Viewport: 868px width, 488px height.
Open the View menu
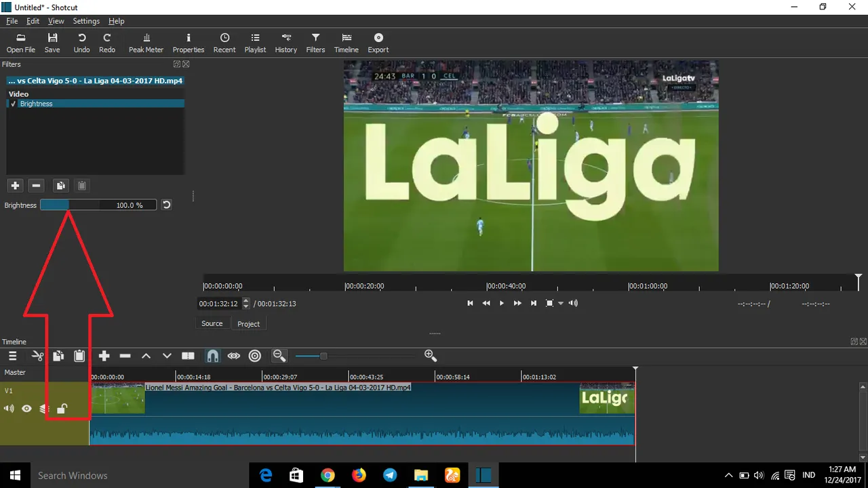[x=56, y=21]
